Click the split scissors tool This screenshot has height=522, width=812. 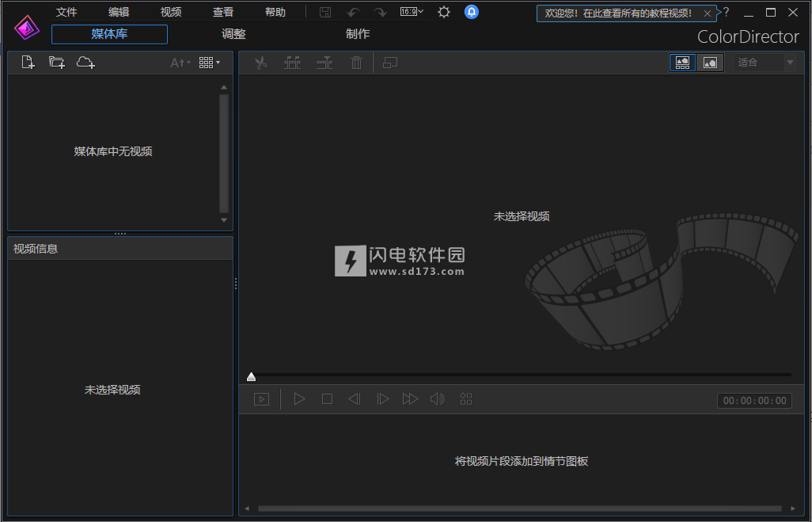click(261, 63)
